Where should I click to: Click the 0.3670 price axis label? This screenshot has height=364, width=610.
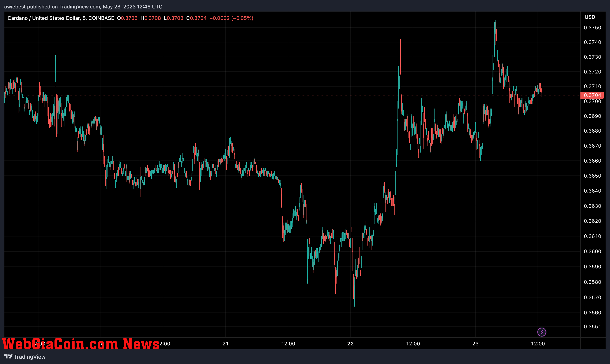coord(592,146)
